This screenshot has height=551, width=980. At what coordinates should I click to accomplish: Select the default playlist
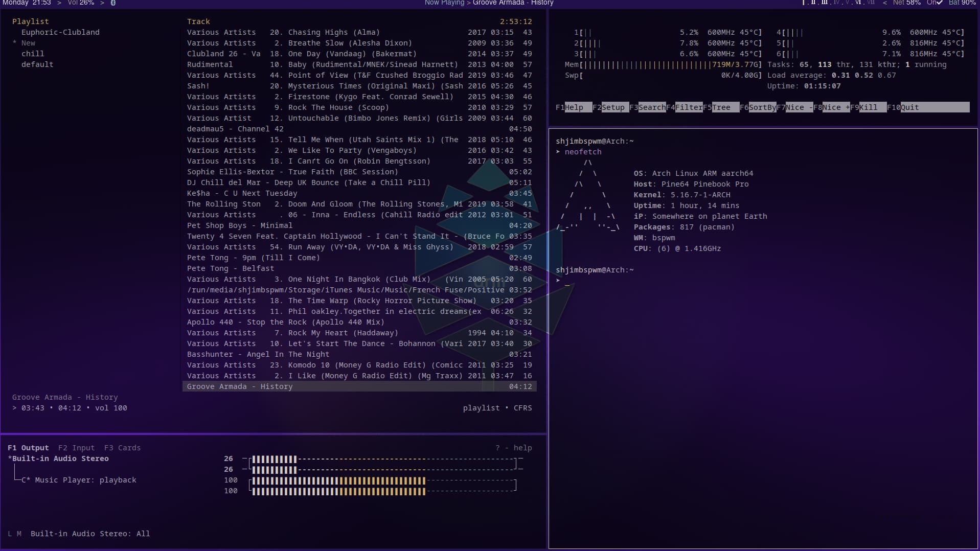coord(37,64)
